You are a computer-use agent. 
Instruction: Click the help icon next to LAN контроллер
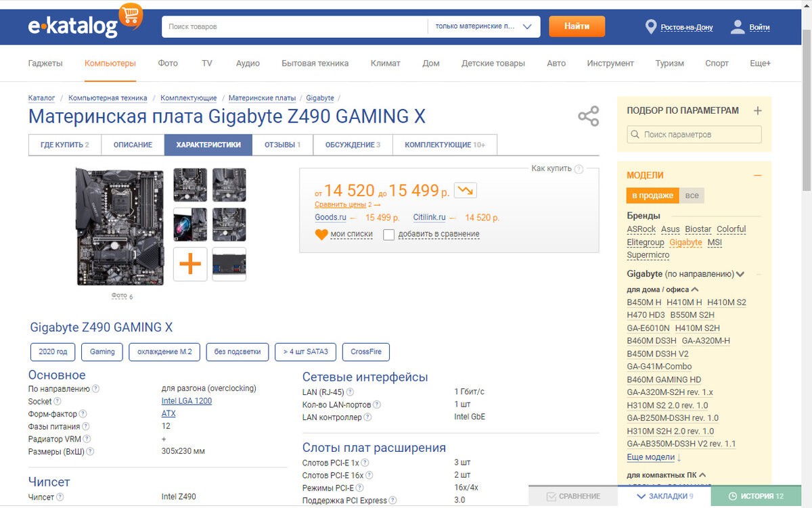tap(367, 417)
